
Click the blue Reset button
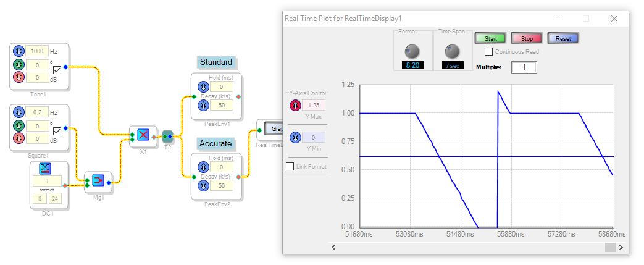(x=563, y=38)
